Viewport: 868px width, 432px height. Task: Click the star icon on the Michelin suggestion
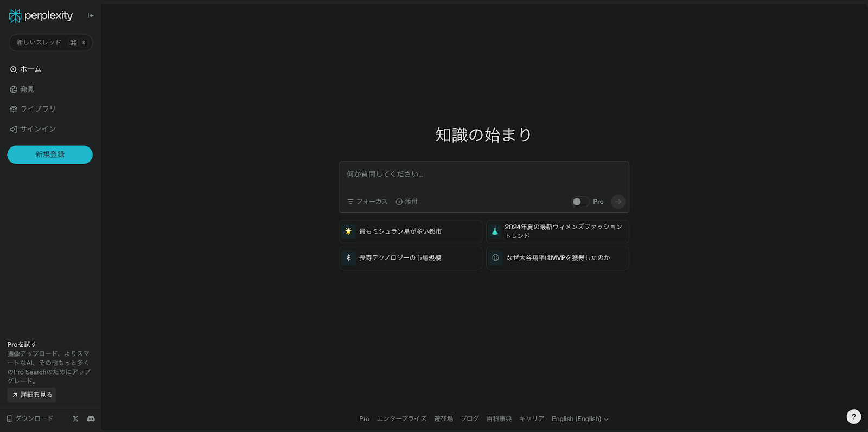click(348, 231)
